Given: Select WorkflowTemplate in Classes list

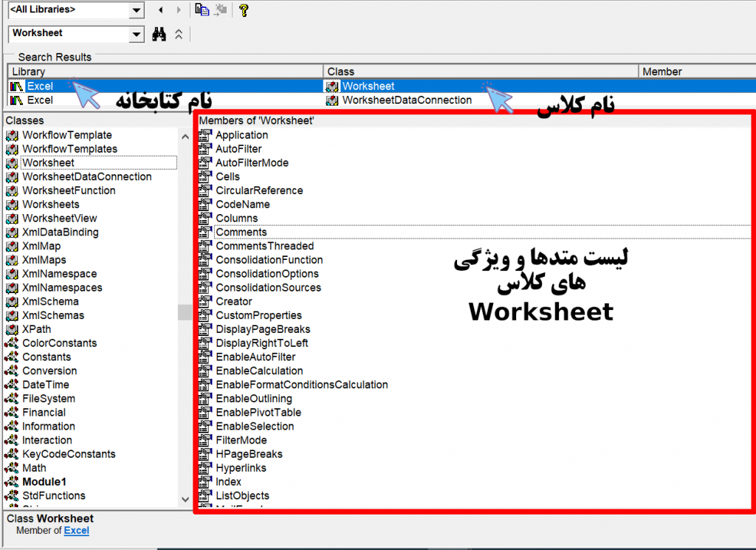Looking at the screenshot, I should click(x=67, y=135).
